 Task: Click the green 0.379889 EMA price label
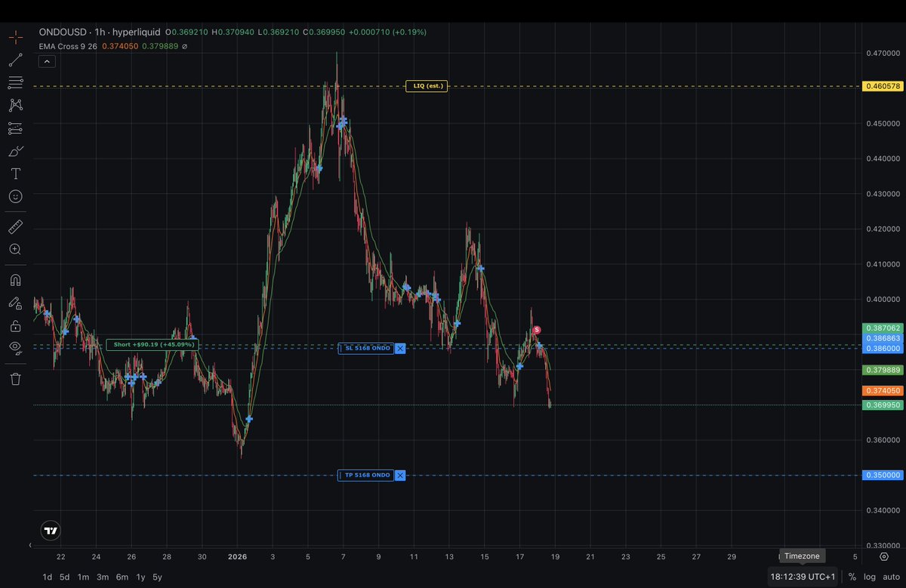(882, 370)
